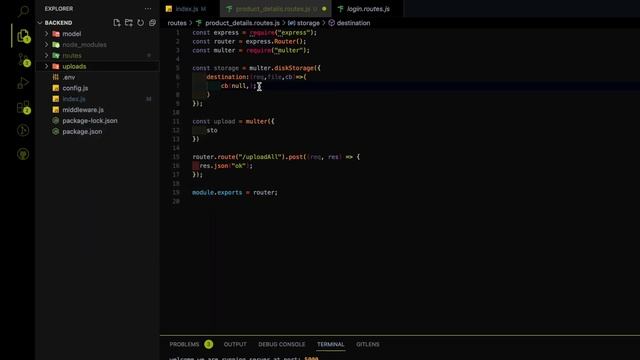640x360 pixels.
Task: Click the product_details.routes.js breadcrumb segment
Action: [242, 23]
